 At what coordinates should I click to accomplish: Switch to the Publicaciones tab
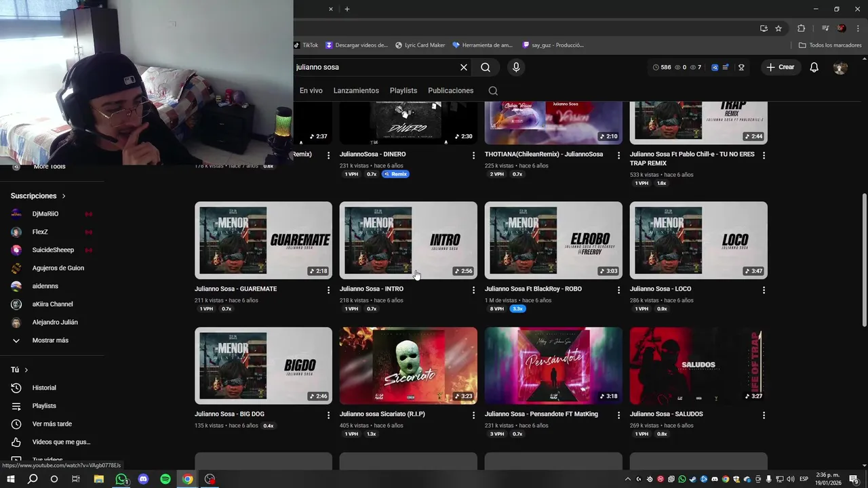pyautogui.click(x=451, y=91)
